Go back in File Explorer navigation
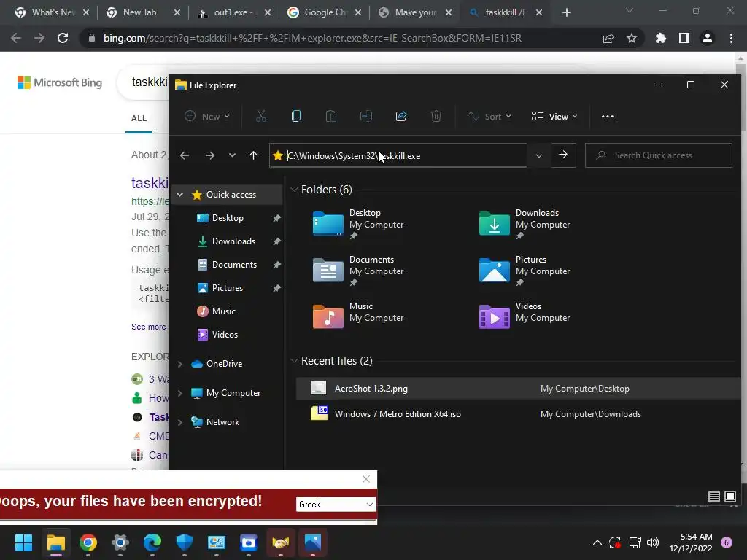The height and width of the screenshot is (560, 747). coord(185,155)
